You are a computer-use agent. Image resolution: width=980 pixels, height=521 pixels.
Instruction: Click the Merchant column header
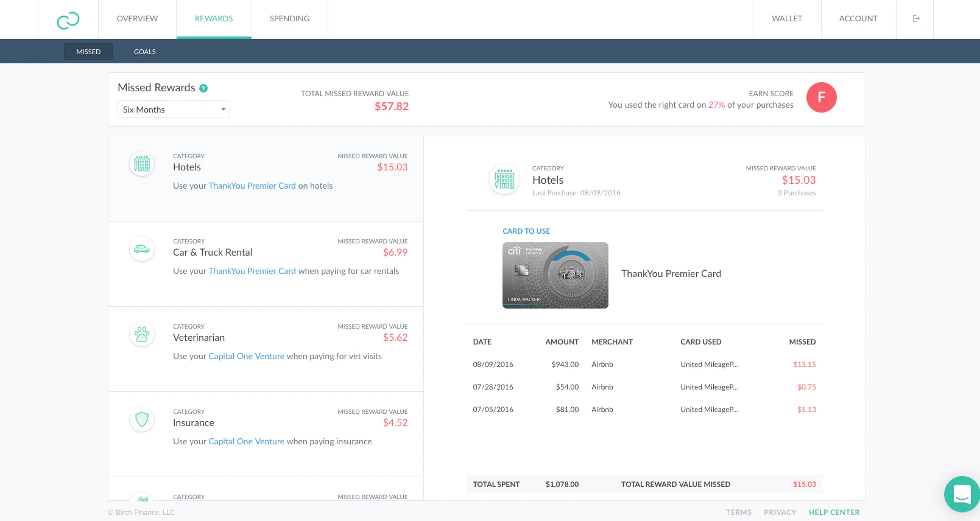click(612, 342)
